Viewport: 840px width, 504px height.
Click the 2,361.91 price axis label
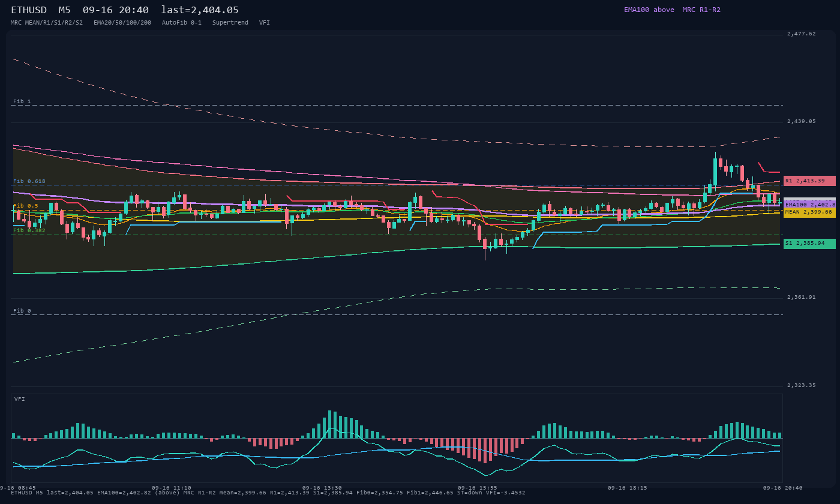(802, 297)
